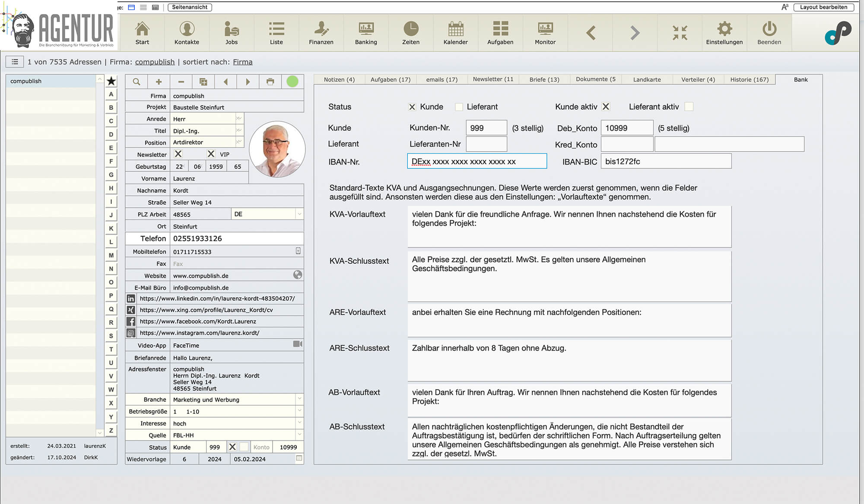
Task: Toggle the checked box in Status row
Action: (232, 447)
